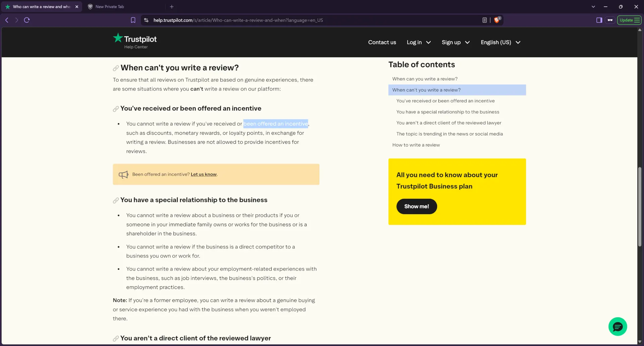
Task: Open Contact us page
Action: (382, 42)
